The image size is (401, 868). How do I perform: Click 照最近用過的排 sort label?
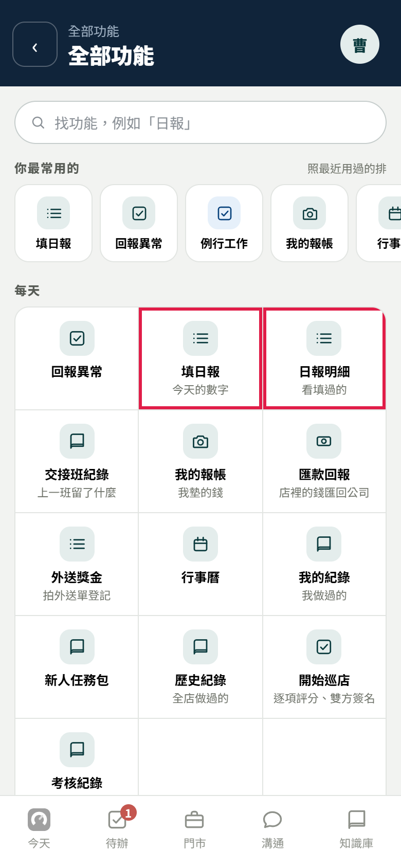347,169
